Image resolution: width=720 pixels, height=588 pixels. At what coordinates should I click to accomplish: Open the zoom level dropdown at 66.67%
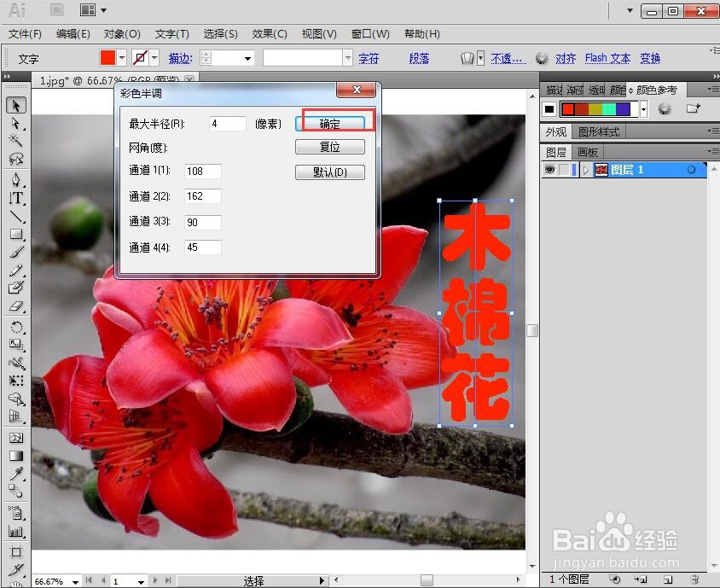[75, 582]
